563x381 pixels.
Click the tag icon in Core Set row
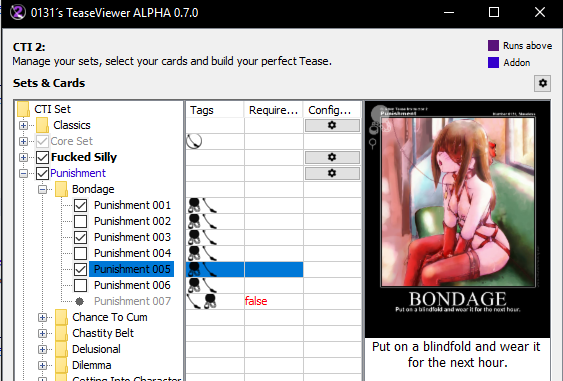(194, 141)
